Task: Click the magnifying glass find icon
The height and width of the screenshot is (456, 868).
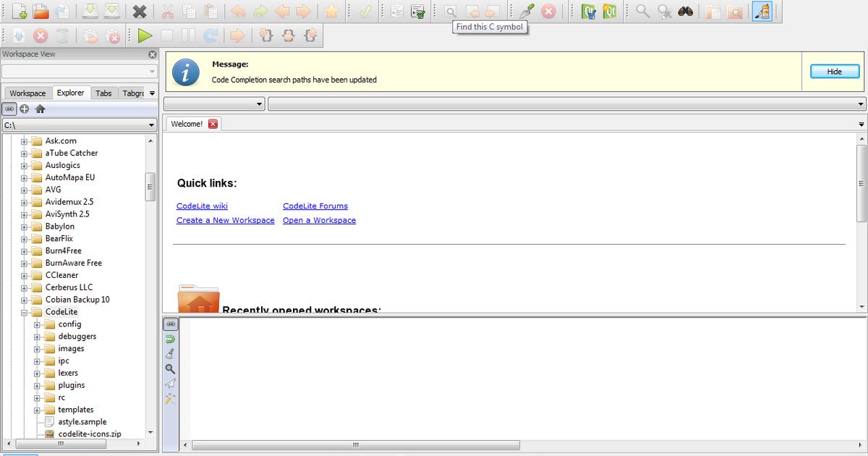Action: (x=642, y=12)
